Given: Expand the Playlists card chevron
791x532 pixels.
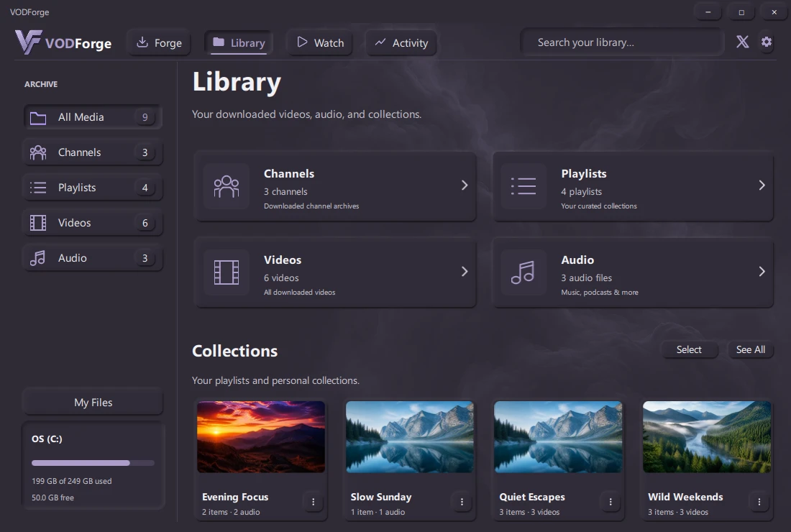Looking at the screenshot, I should click(x=762, y=185).
